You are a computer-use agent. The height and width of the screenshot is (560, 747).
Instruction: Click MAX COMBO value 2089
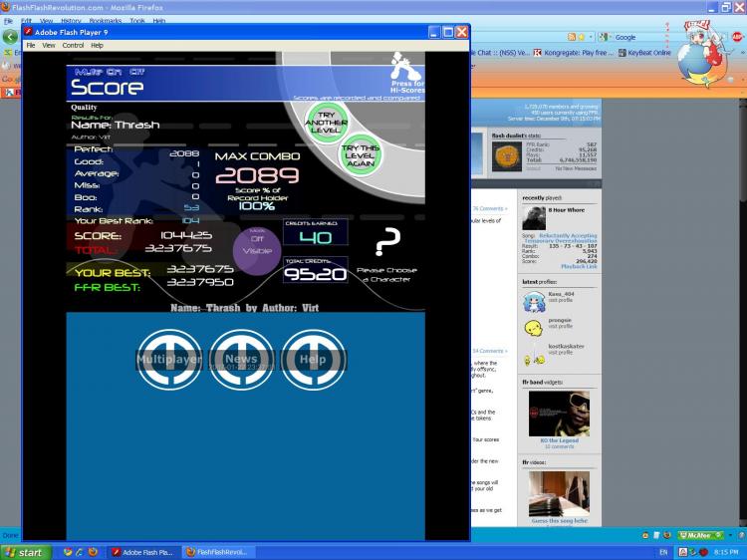point(257,175)
